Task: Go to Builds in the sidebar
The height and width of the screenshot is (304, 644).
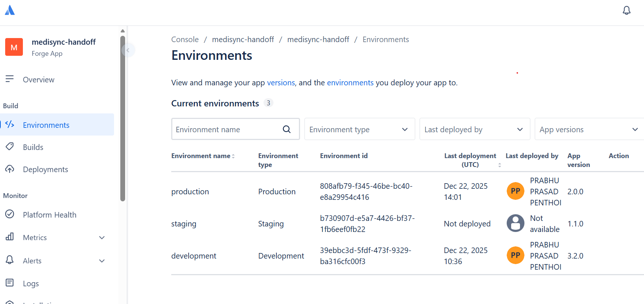Action: point(33,147)
